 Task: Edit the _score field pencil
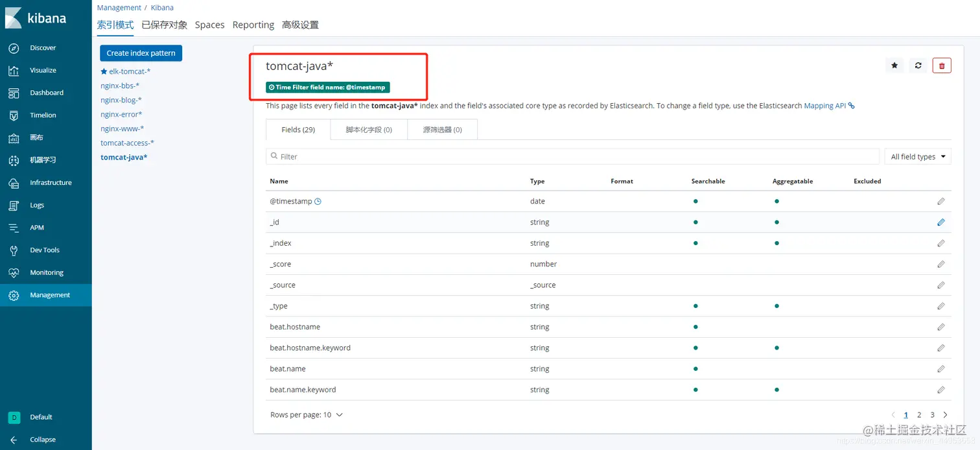[x=941, y=265]
